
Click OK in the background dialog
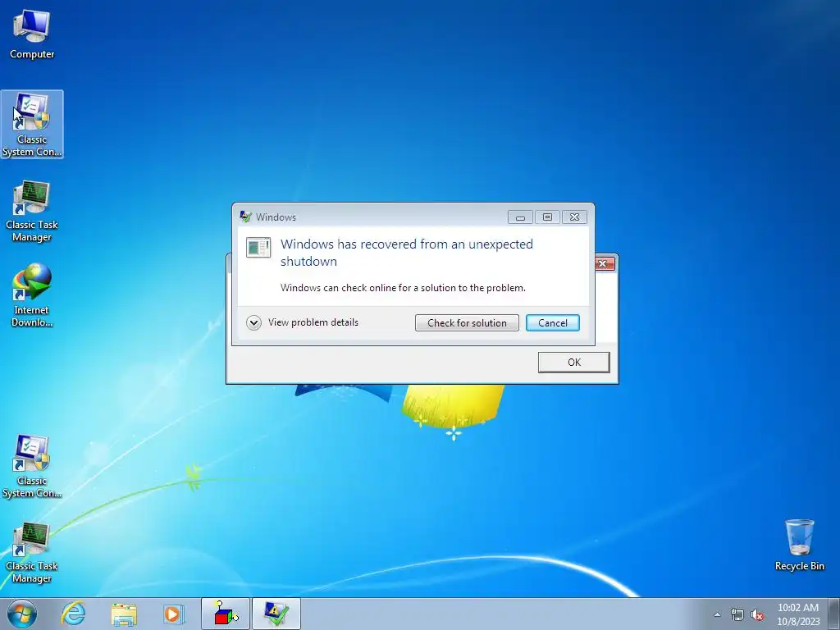click(x=573, y=362)
